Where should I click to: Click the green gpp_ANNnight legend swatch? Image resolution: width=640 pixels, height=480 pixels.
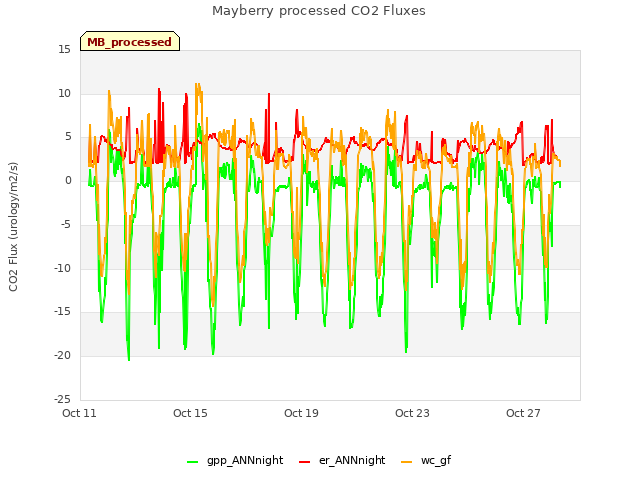192,462
